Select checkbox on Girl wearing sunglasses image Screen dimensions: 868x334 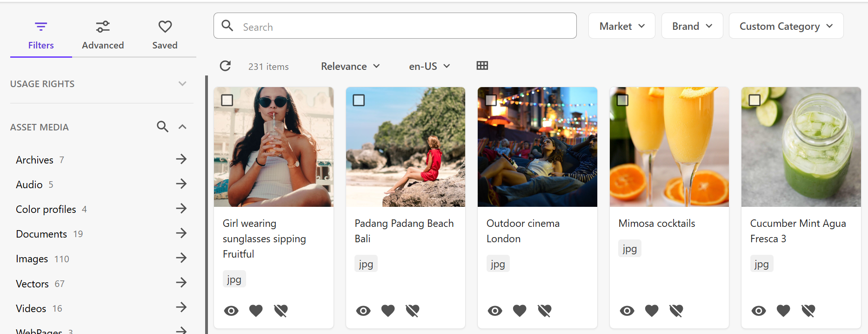coord(227,100)
